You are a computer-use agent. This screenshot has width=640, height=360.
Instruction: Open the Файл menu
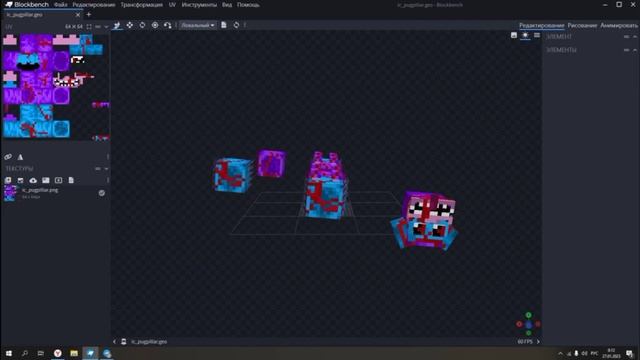61,5
